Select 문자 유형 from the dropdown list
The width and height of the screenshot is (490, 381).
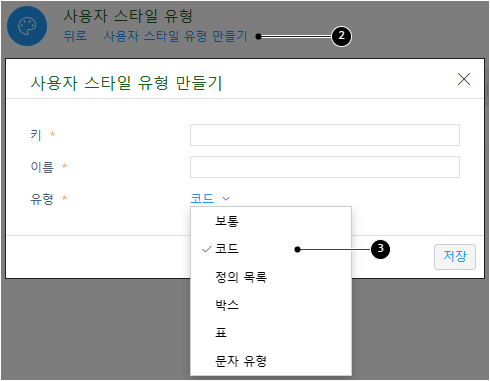click(271, 361)
